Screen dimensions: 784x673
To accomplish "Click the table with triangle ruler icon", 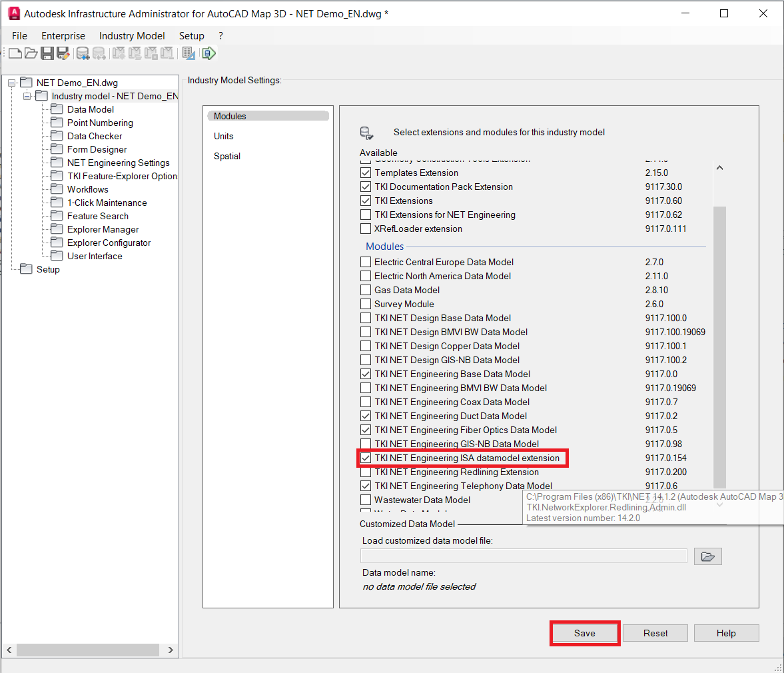I will tap(189, 53).
